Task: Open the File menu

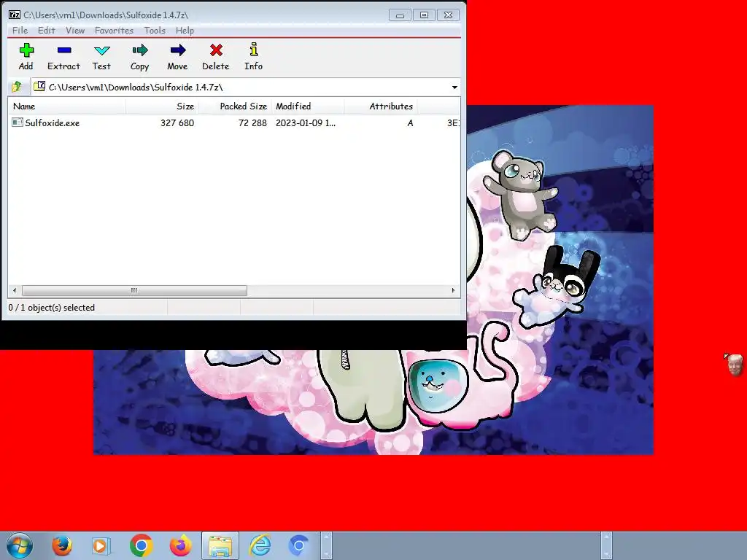Action: [20, 31]
